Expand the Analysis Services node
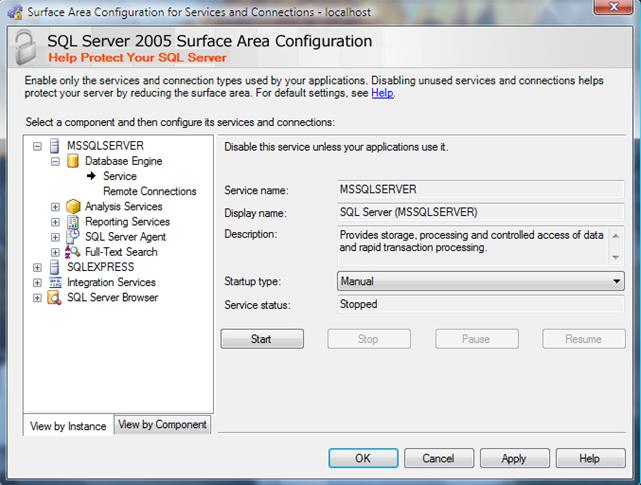Screen dimensions: 641x485 point(56,207)
